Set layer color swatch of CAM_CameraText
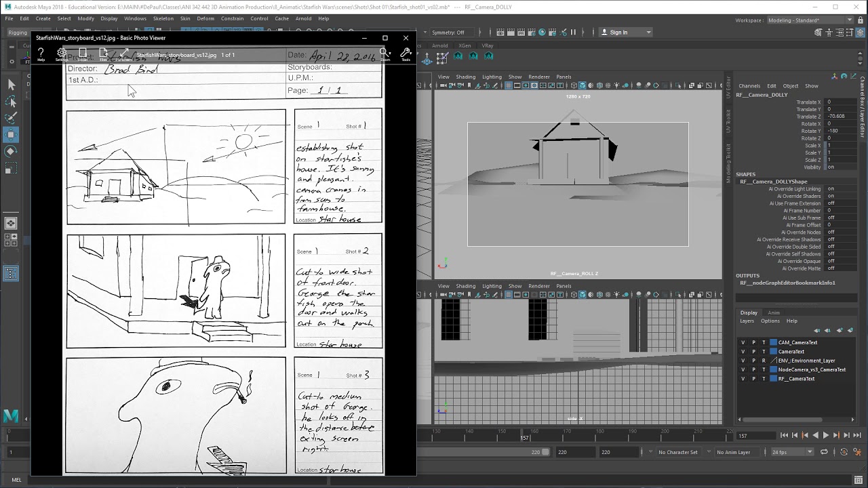This screenshot has height=488, width=868. pos(773,342)
